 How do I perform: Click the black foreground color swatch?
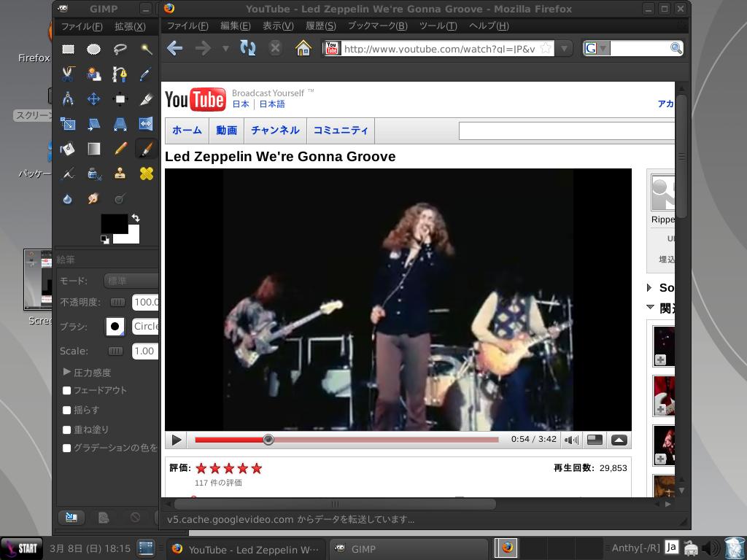(x=113, y=223)
